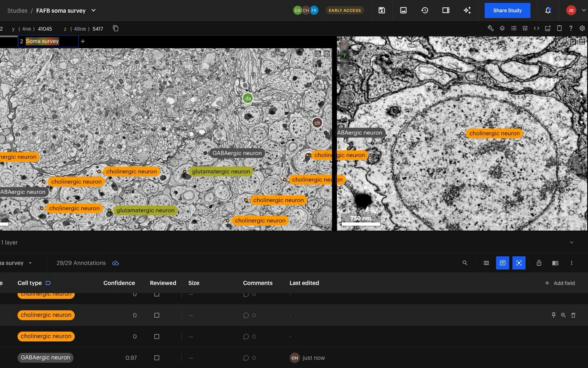Copy the coordinates with the clipboard icon
Viewport: 588px width, 368px height.
[x=116, y=28]
